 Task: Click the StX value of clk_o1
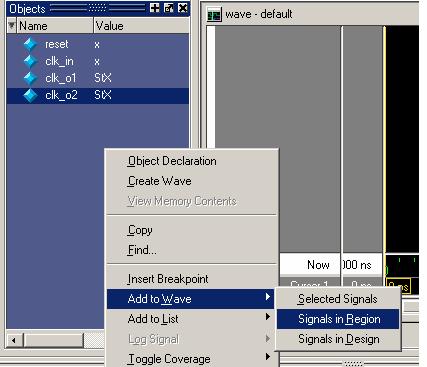click(103, 78)
